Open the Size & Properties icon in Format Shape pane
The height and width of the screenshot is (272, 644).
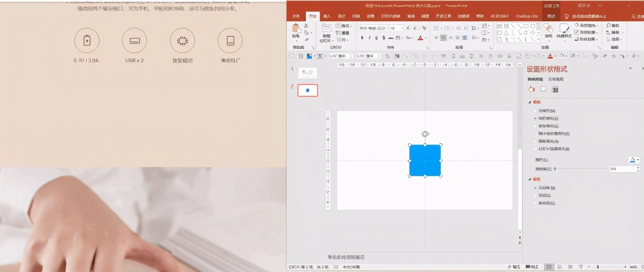point(555,89)
